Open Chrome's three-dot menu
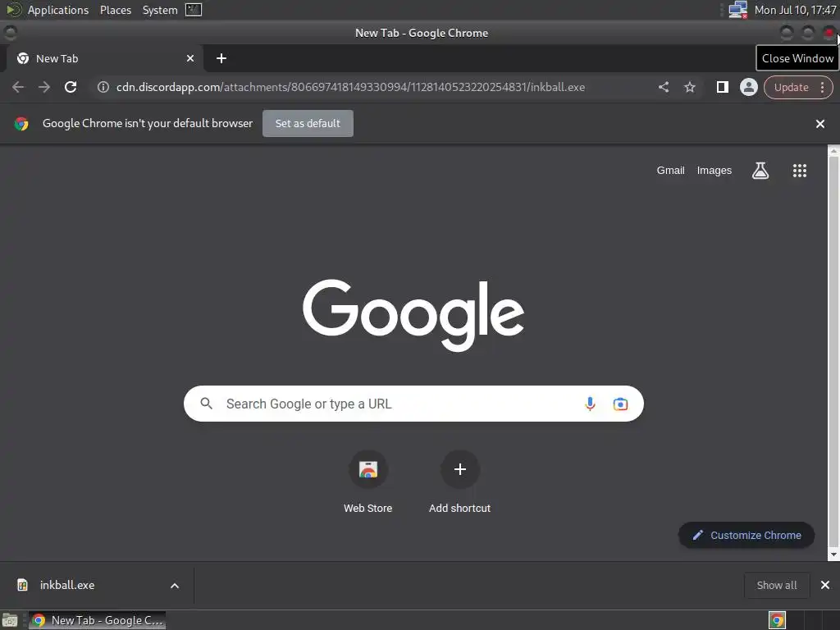840x630 pixels. coord(822,87)
